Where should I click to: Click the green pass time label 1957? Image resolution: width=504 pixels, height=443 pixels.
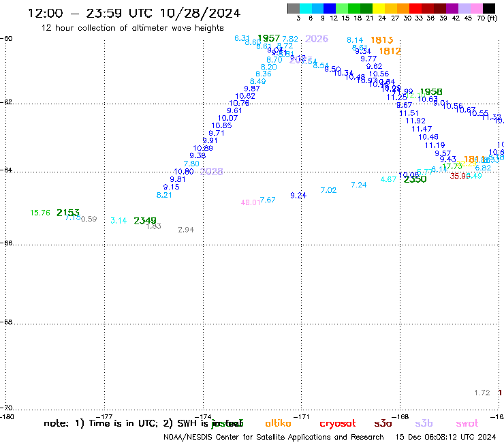coord(269,38)
